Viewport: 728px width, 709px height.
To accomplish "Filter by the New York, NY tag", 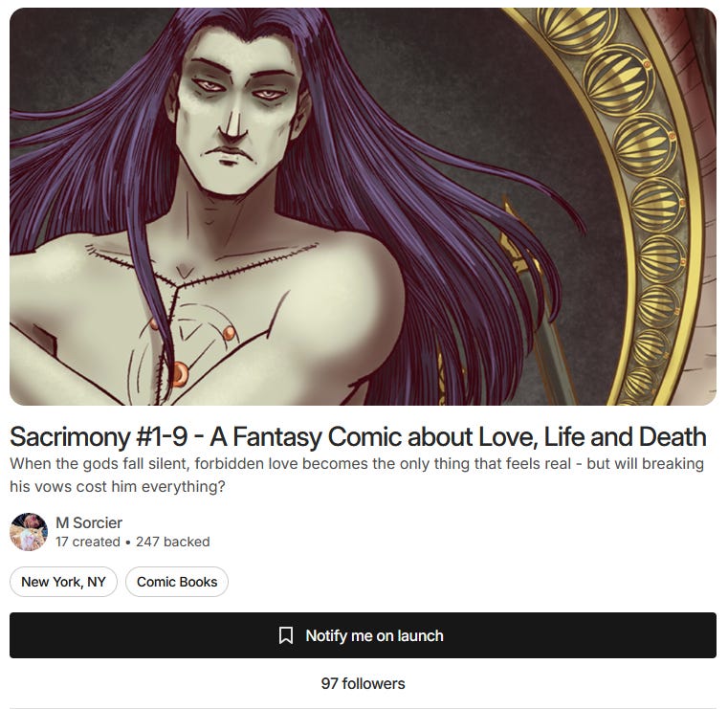I will pyautogui.click(x=63, y=582).
